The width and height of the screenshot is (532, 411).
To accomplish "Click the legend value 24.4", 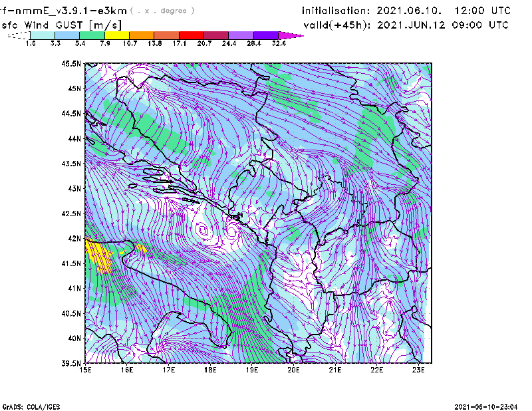I will click(229, 43).
